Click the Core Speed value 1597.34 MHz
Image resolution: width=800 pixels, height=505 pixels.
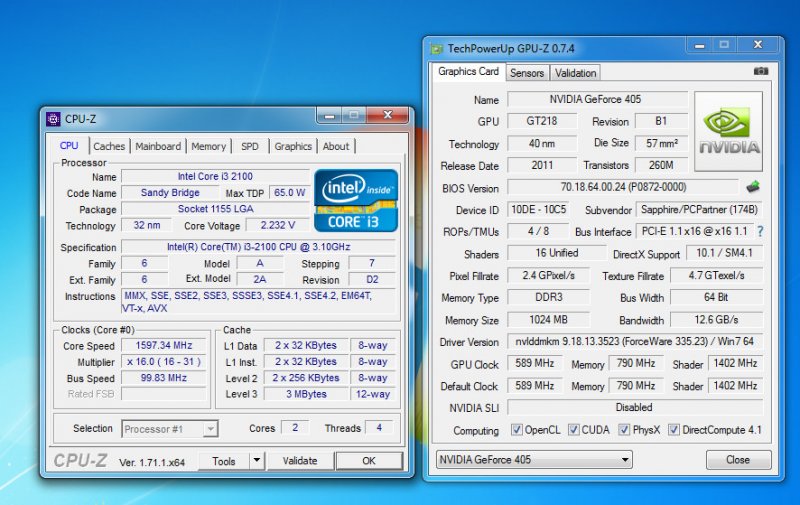(164, 345)
